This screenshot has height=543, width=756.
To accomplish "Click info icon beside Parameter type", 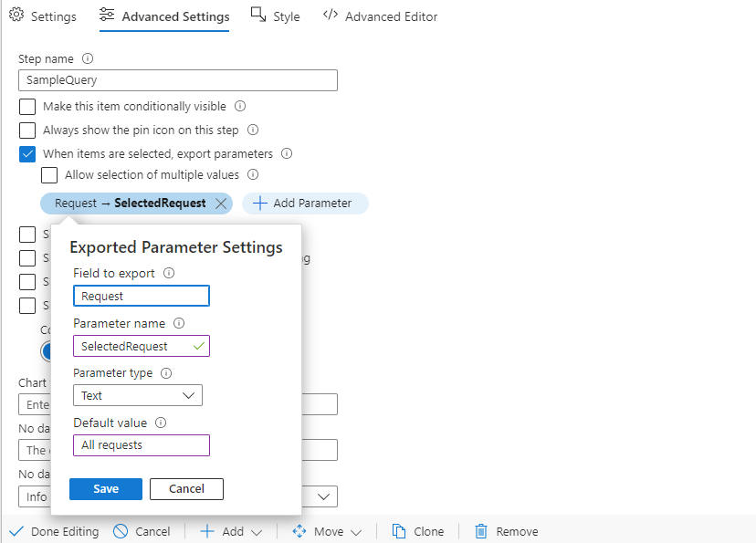I will coord(166,373).
